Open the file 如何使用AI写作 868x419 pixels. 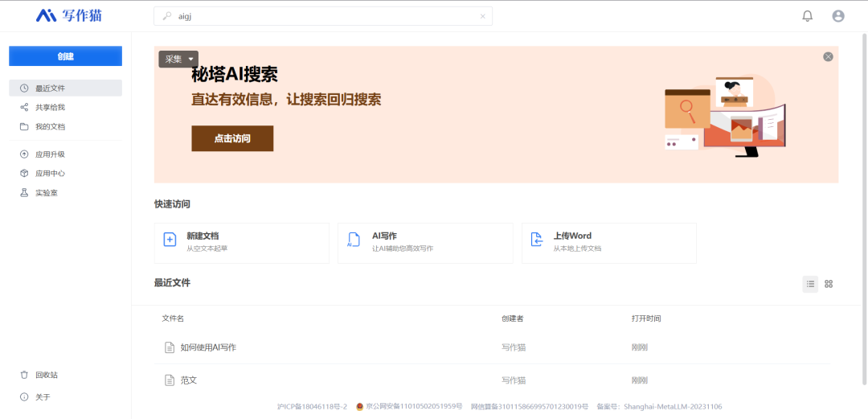coord(208,347)
